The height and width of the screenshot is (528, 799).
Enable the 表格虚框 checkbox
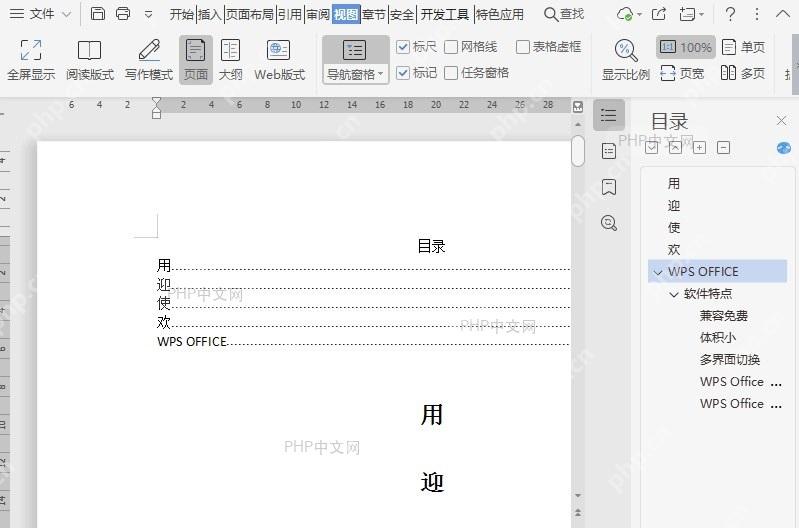(x=523, y=47)
